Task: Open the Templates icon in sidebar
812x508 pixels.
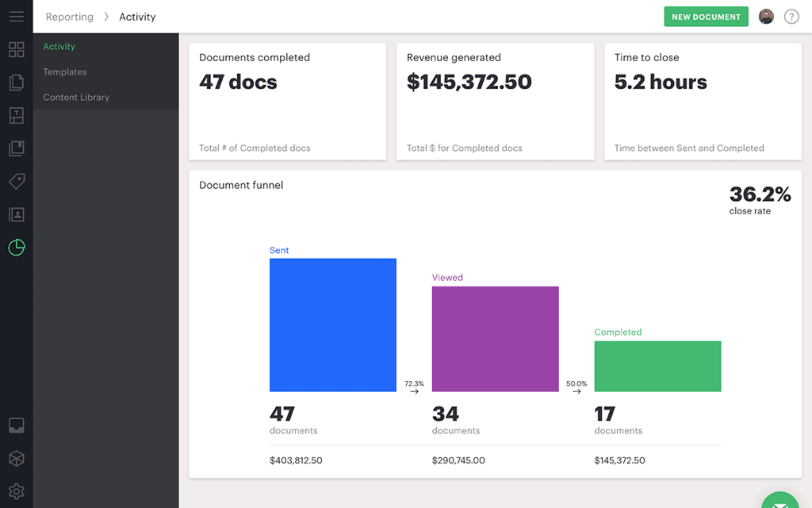Action: [x=16, y=116]
